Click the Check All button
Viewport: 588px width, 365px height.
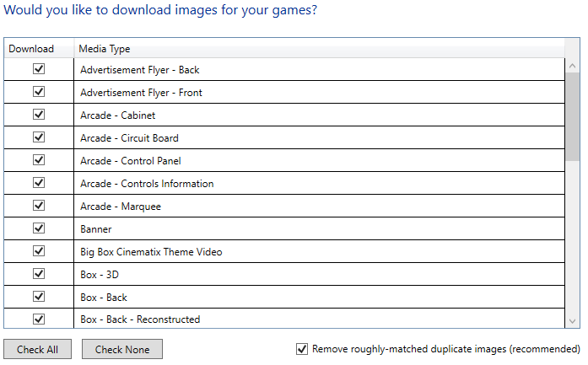coord(37,349)
